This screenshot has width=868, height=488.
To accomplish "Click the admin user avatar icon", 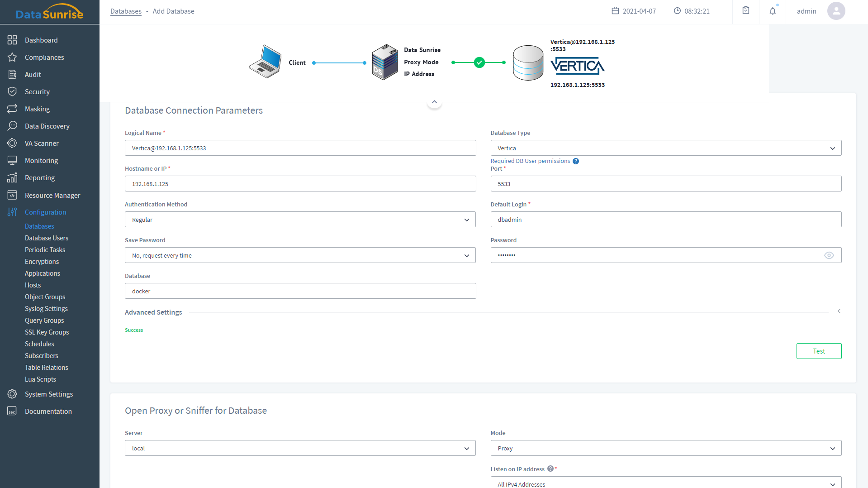I will point(836,11).
